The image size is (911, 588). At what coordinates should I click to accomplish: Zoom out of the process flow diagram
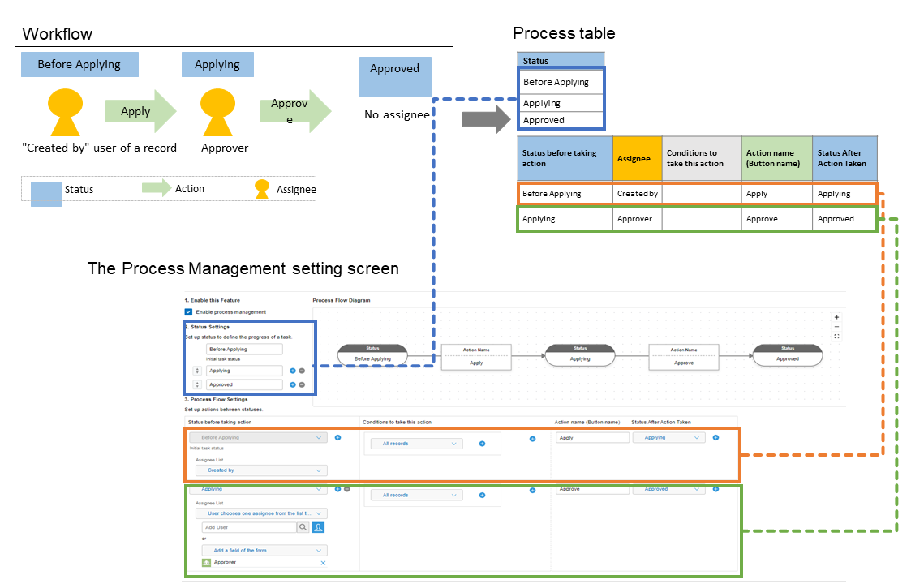[836, 327]
